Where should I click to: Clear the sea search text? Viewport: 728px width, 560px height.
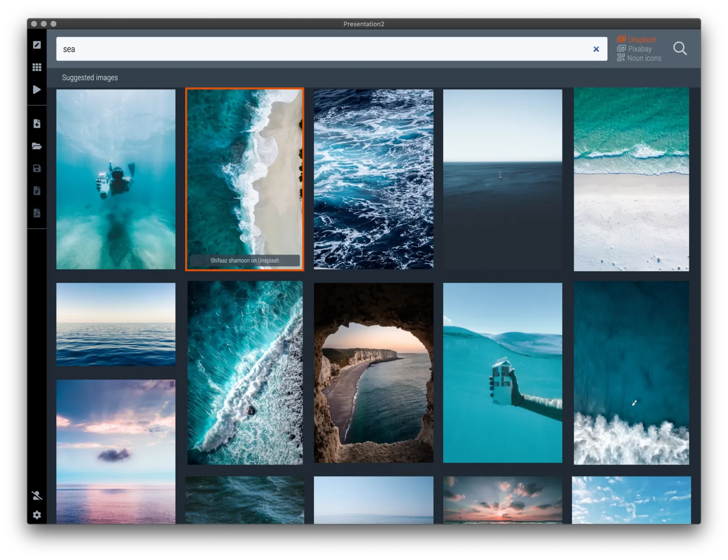coord(596,49)
